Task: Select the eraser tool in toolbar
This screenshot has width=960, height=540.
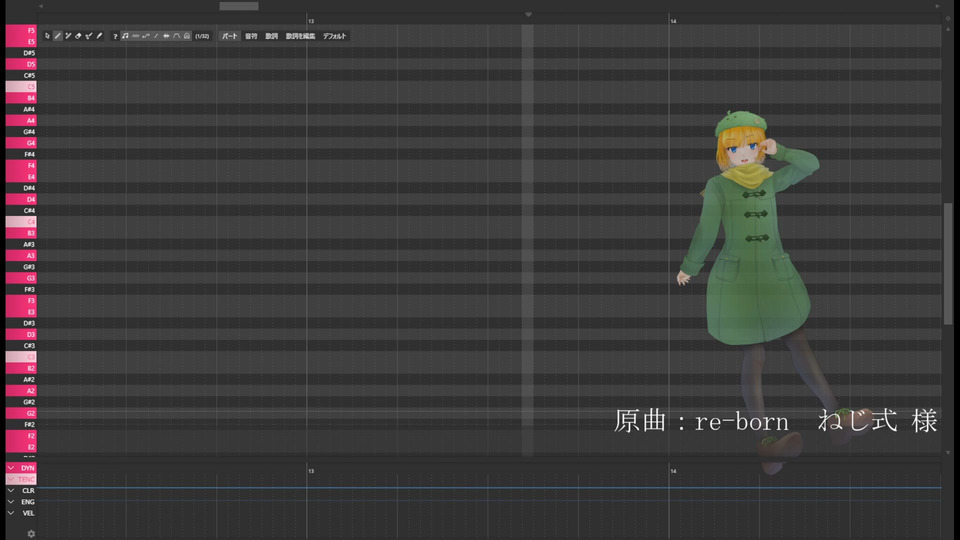Action: pyautogui.click(x=78, y=36)
